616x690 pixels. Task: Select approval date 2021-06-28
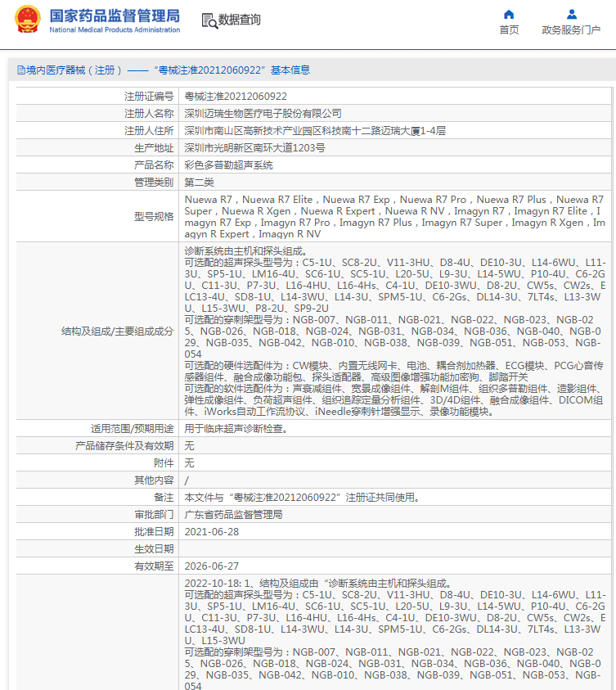click(212, 531)
